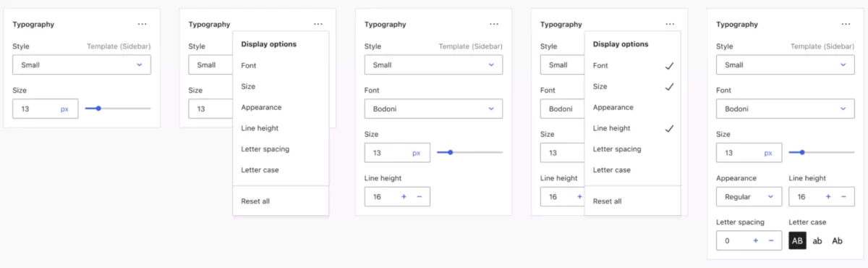Uncheck Line height in the checked Display options menu
The image size is (868, 268).
tap(632, 128)
